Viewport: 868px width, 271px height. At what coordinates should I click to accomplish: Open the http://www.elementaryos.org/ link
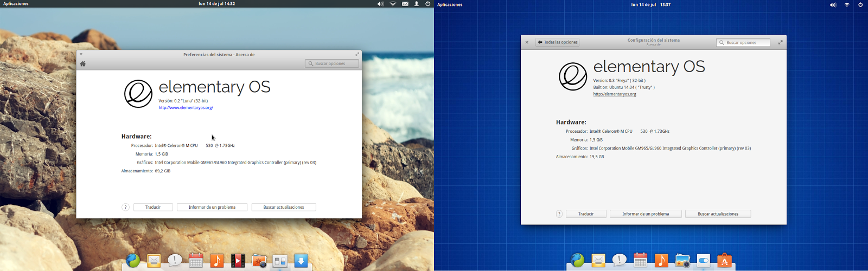tap(186, 108)
